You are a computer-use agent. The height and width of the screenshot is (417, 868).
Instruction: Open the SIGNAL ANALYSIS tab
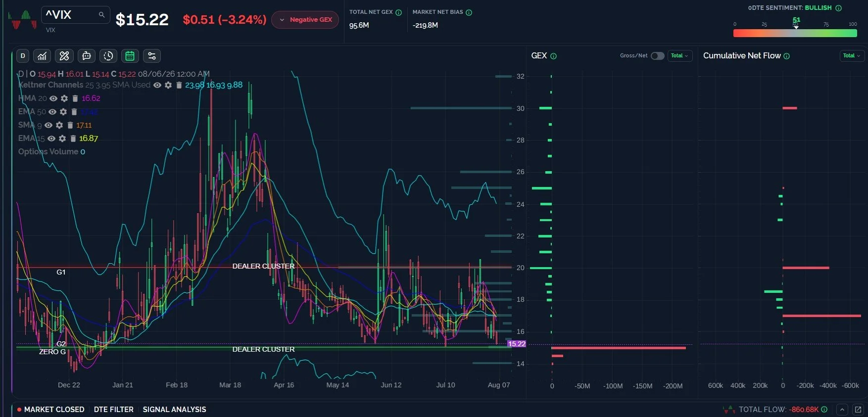(175, 410)
